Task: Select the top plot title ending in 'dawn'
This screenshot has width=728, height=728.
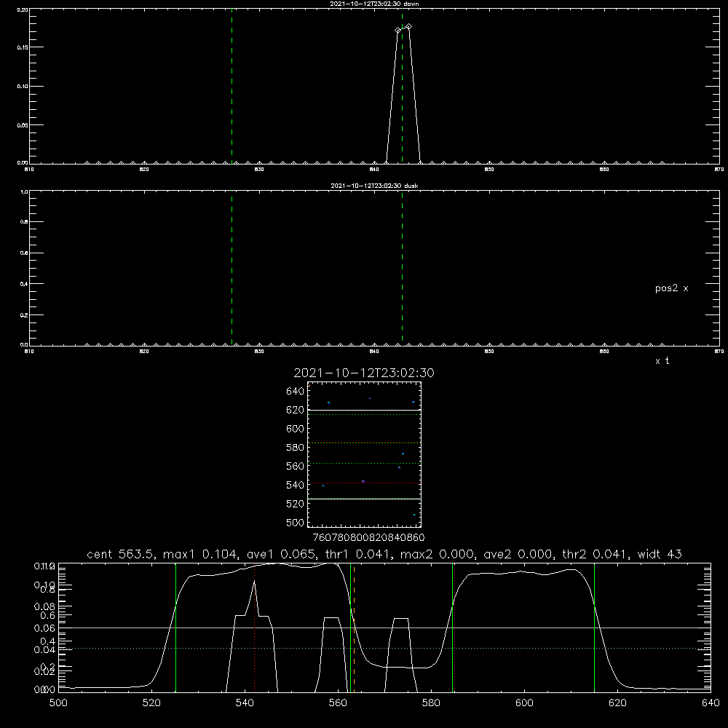Action: point(374,4)
